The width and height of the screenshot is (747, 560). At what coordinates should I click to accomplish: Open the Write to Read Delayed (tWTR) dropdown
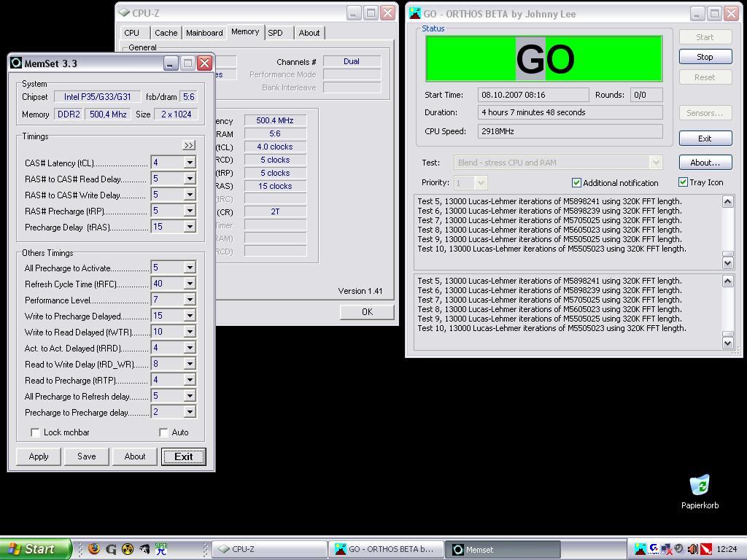[190, 332]
